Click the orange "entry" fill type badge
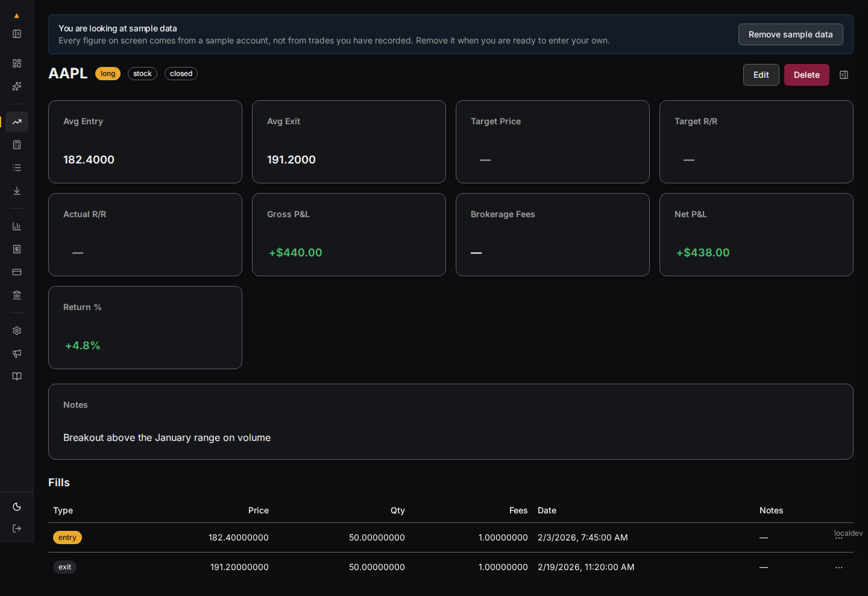868x596 pixels. point(68,537)
